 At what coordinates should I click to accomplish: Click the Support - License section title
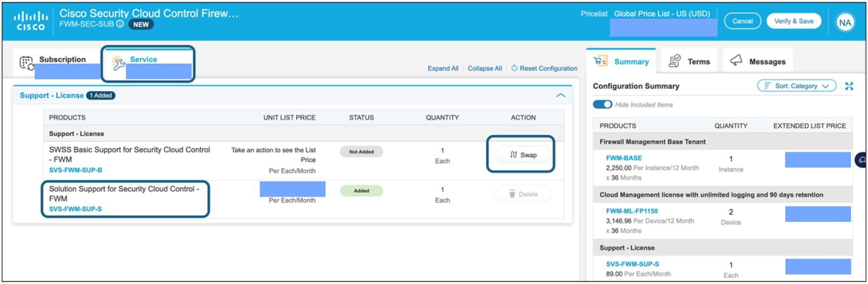(51, 96)
